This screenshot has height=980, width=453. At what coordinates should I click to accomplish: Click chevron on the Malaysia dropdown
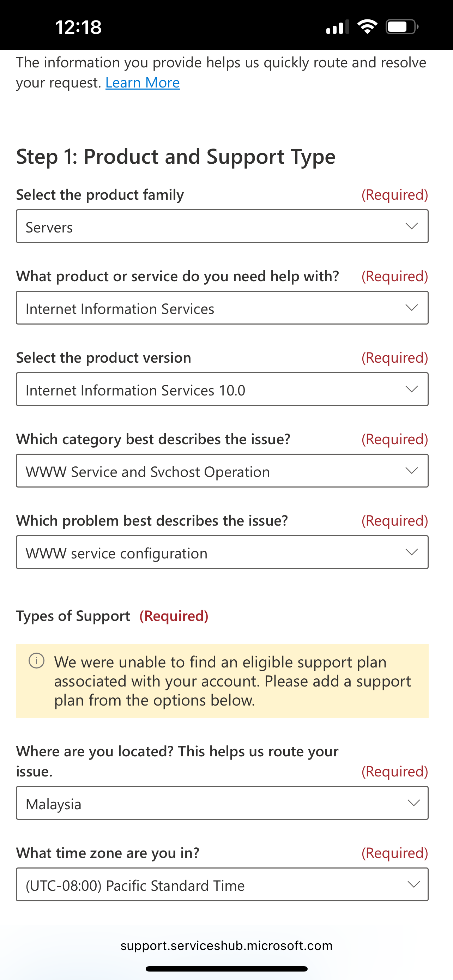click(413, 803)
